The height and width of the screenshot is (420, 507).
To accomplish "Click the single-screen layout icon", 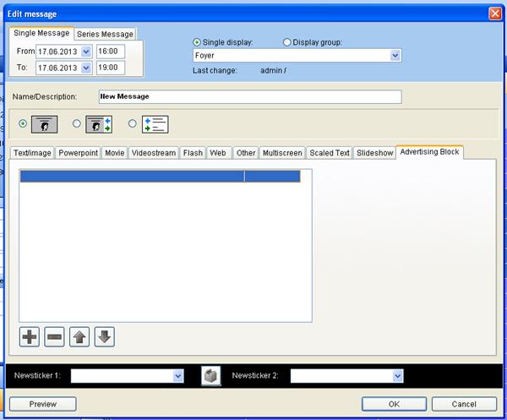I will tap(45, 123).
